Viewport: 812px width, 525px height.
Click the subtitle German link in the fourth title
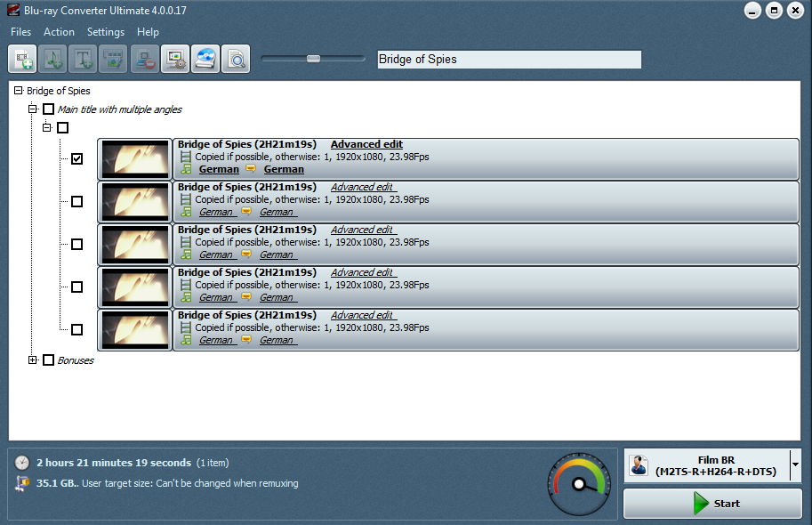(x=277, y=297)
